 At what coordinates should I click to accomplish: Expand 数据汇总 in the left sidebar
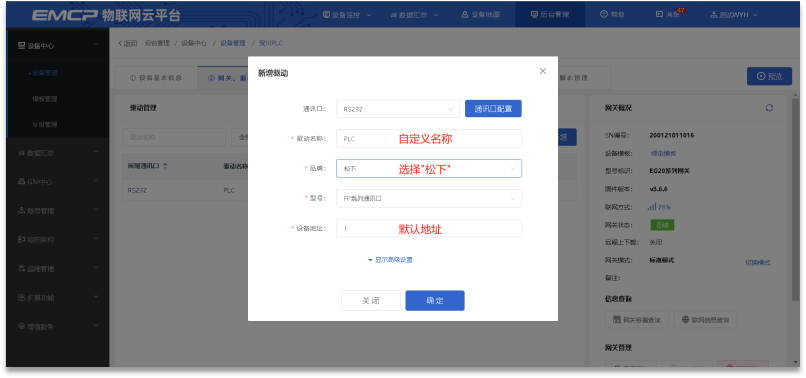[58, 153]
